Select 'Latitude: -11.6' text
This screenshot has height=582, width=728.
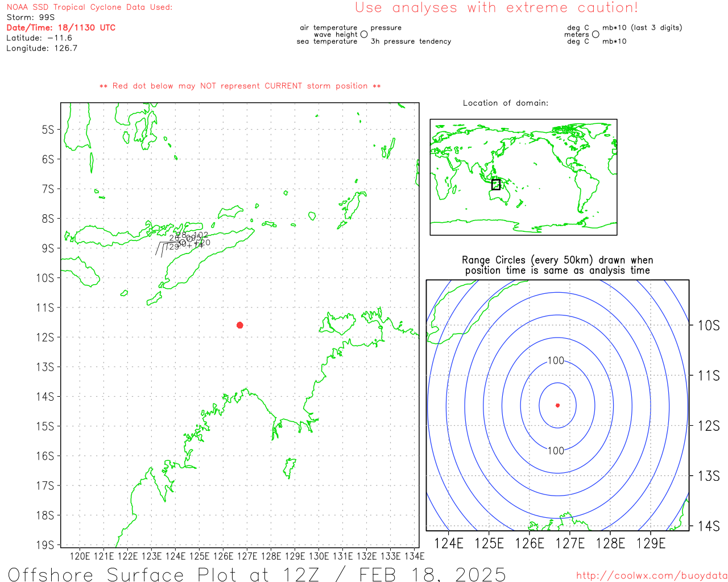(x=39, y=38)
